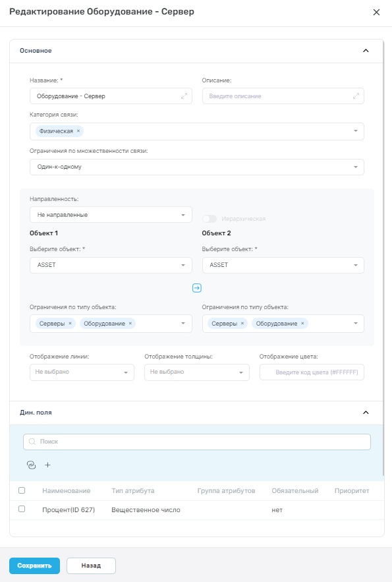Collapse the Дин. поля section

(366, 413)
